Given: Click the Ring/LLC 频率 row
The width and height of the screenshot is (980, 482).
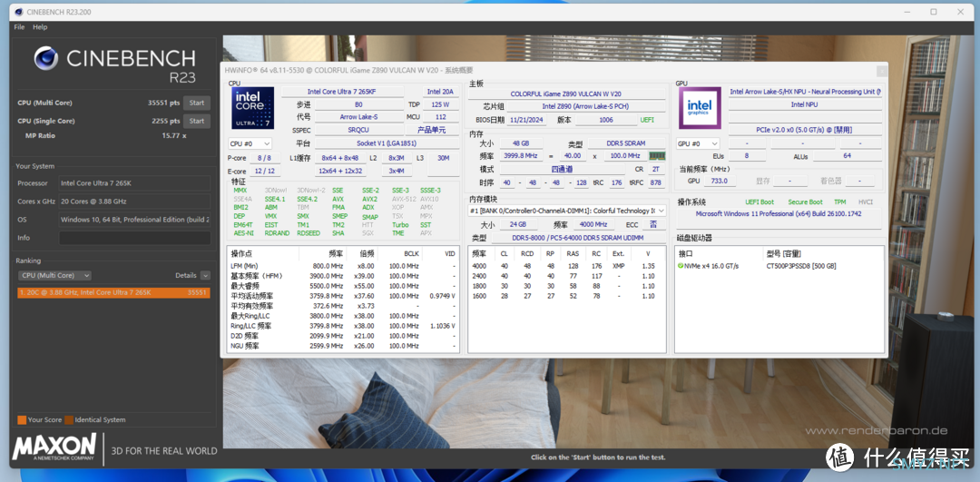Looking at the screenshot, I should click(343, 326).
